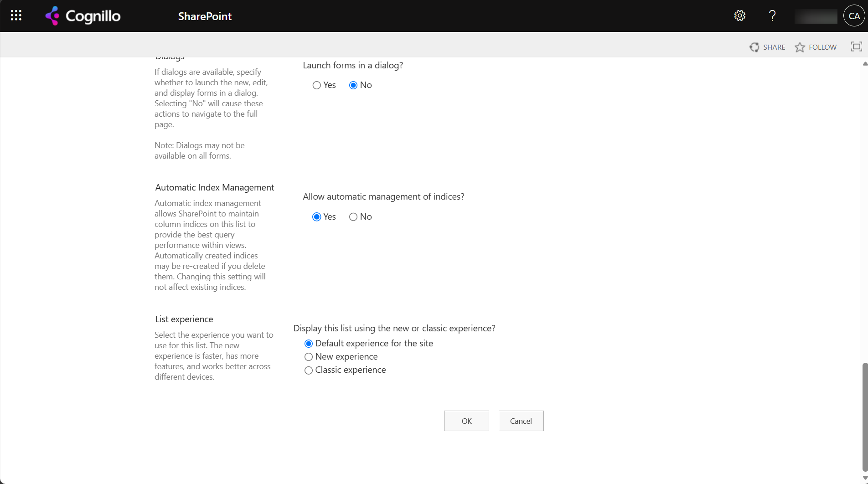Click the OK button
The image size is (868, 484).
click(466, 421)
